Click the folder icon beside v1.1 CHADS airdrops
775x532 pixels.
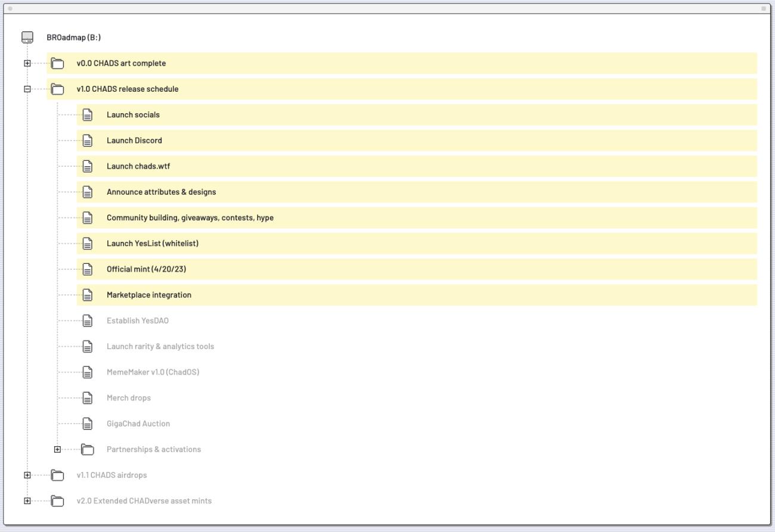click(x=57, y=475)
